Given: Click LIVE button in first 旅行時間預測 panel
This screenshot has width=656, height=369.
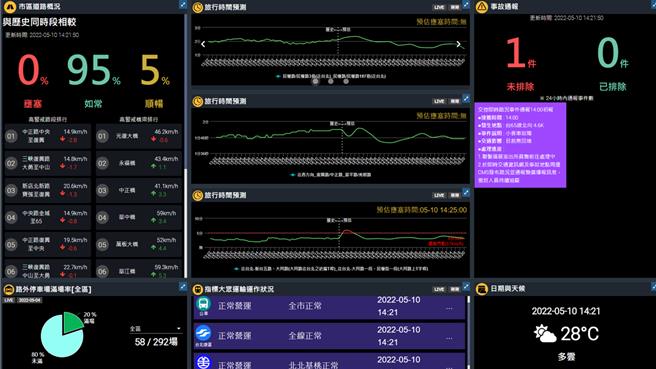Looking at the screenshot, I should (439, 7).
